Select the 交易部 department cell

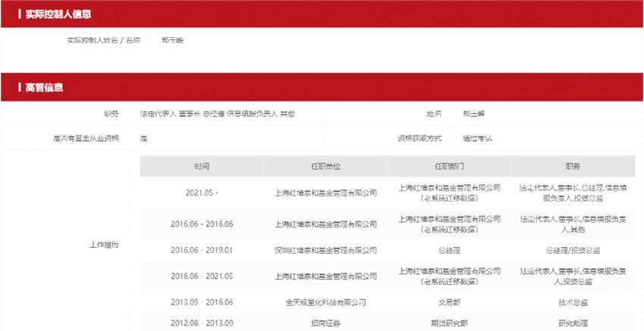pos(450,302)
